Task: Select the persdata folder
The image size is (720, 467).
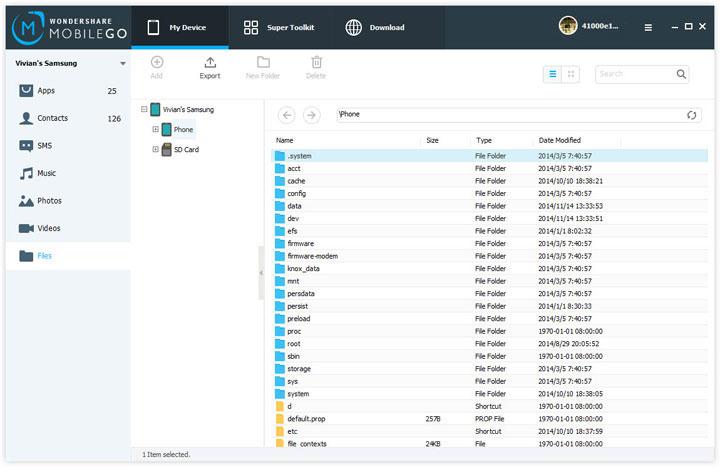Action: coord(489,293)
